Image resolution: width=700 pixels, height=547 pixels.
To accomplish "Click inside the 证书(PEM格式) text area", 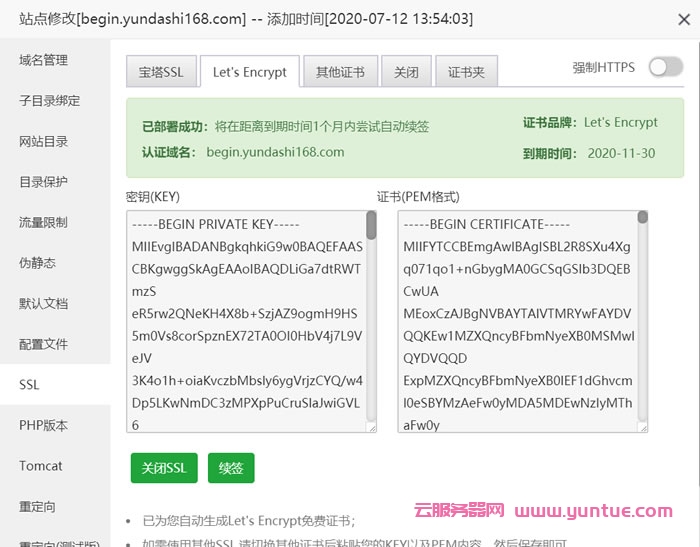I will click(516, 320).
